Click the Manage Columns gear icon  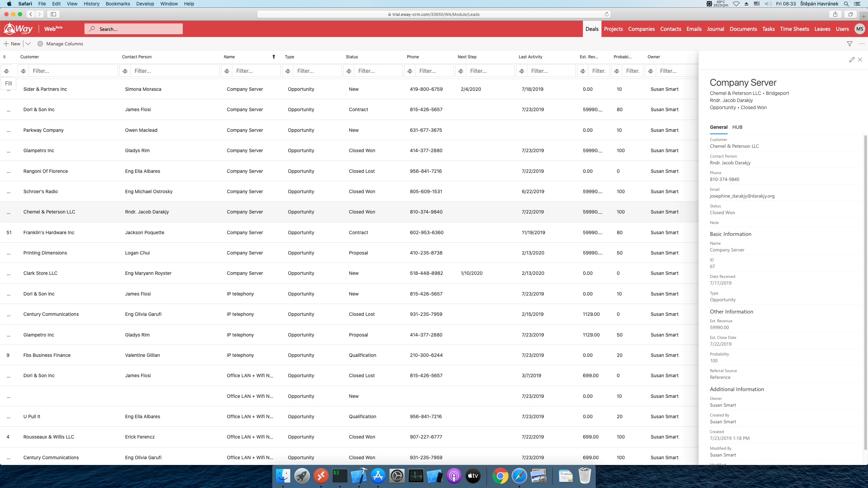click(x=40, y=44)
